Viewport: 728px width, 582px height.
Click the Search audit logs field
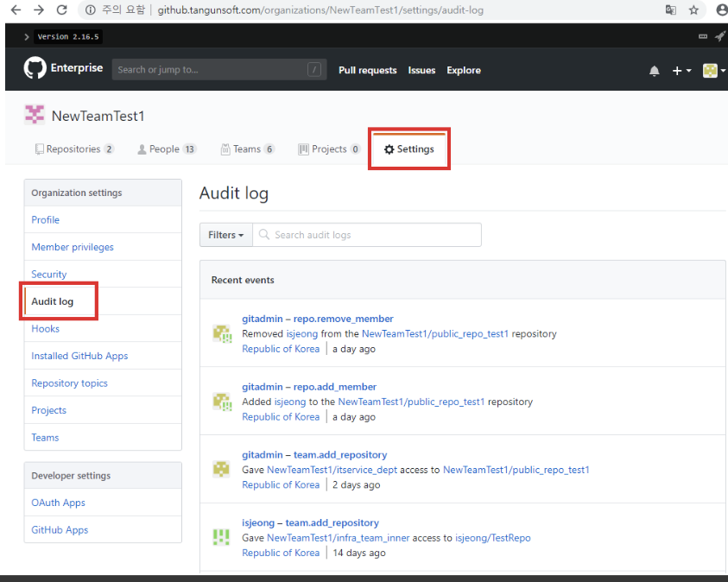point(367,235)
